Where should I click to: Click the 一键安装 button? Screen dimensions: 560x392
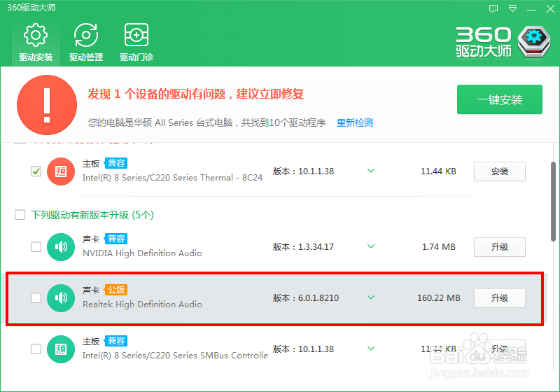[500, 99]
